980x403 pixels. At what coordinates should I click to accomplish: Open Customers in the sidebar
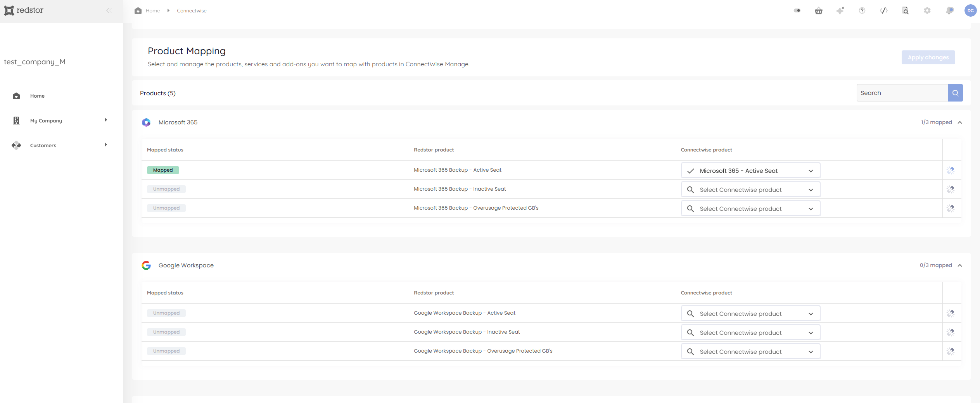click(43, 146)
